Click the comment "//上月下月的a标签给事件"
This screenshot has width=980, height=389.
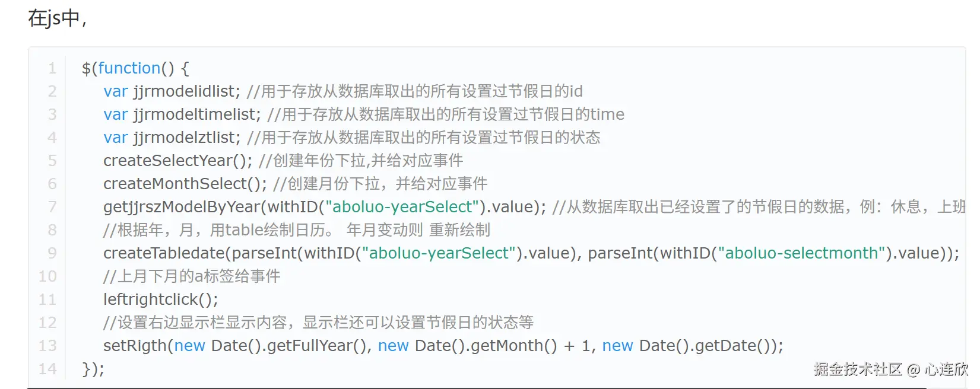click(192, 276)
